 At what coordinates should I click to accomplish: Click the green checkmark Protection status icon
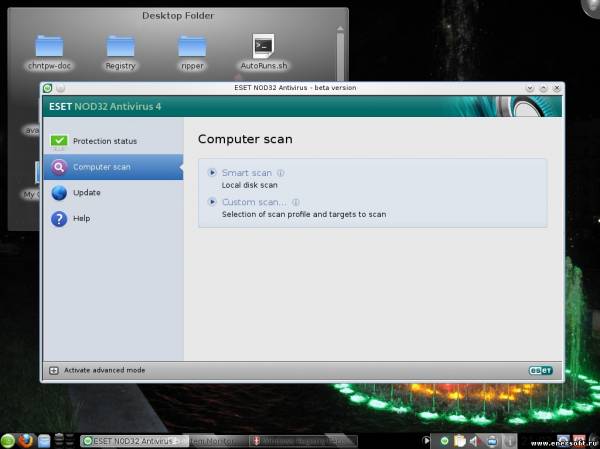[59, 141]
